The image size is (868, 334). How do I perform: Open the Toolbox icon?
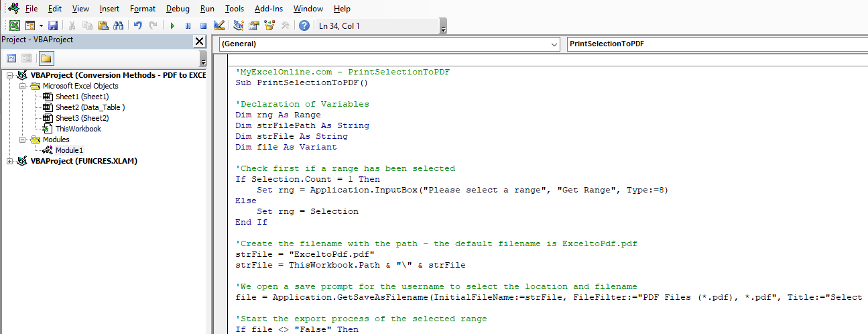point(285,25)
